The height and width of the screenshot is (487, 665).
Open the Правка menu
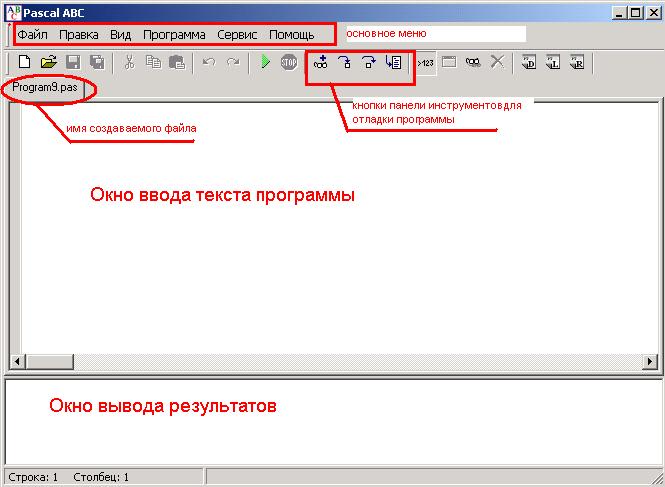[78, 34]
